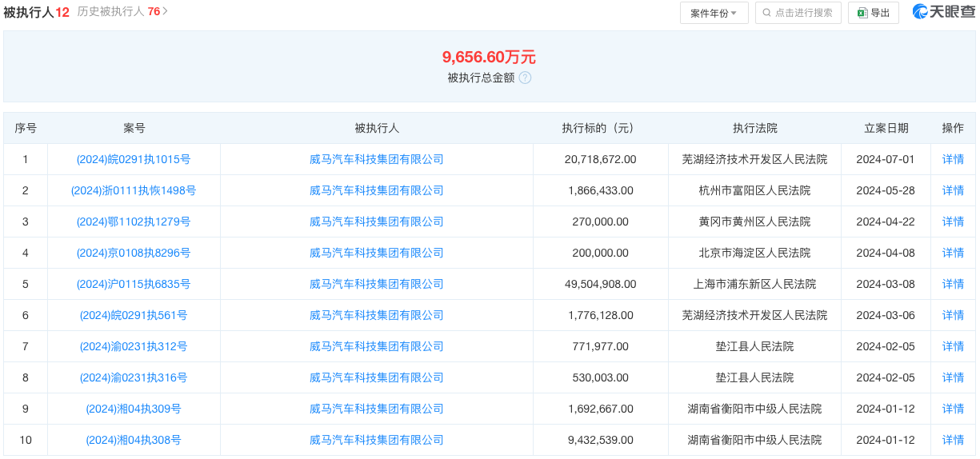Click the 案号 column header

coord(134,128)
